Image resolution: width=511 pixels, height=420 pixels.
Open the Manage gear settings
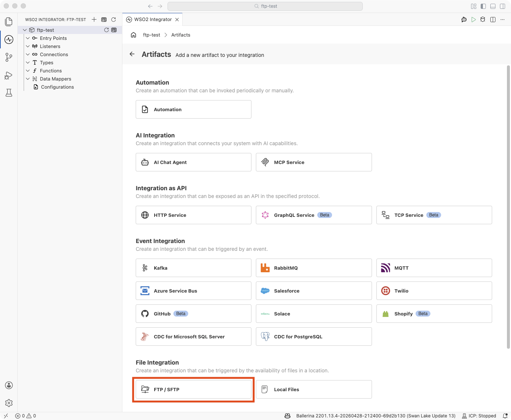pyautogui.click(x=9, y=403)
